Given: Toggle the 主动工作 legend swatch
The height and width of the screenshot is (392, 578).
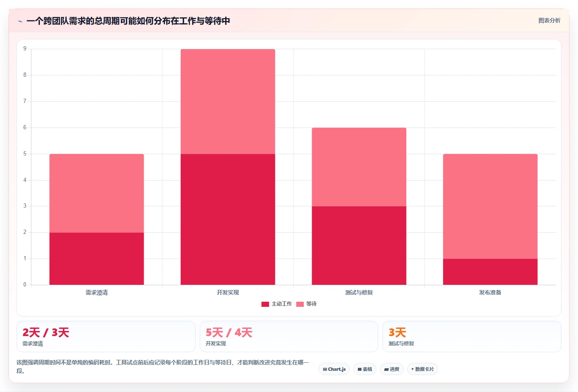Looking at the screenshot, I should (x=265, y=304).
